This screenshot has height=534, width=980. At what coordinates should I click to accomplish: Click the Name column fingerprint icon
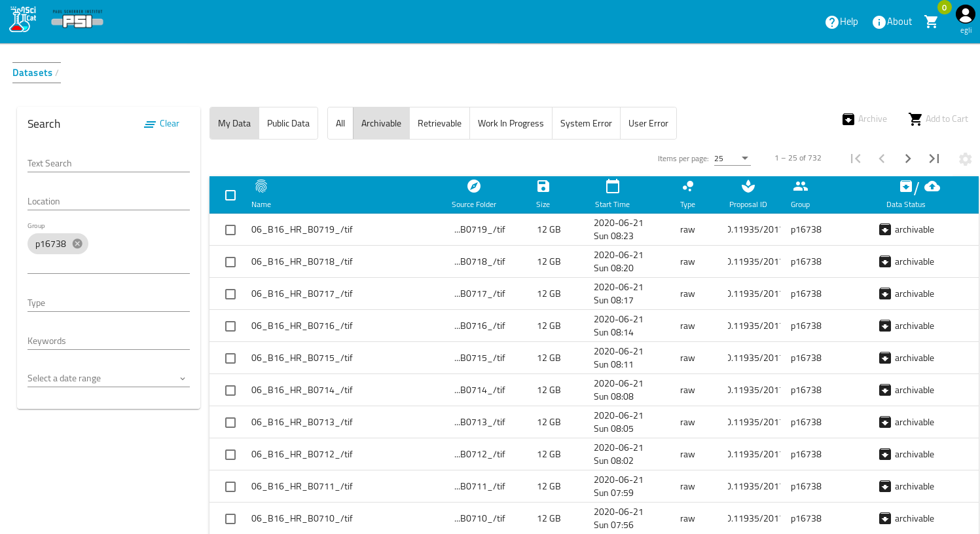[x=261, y=186]
